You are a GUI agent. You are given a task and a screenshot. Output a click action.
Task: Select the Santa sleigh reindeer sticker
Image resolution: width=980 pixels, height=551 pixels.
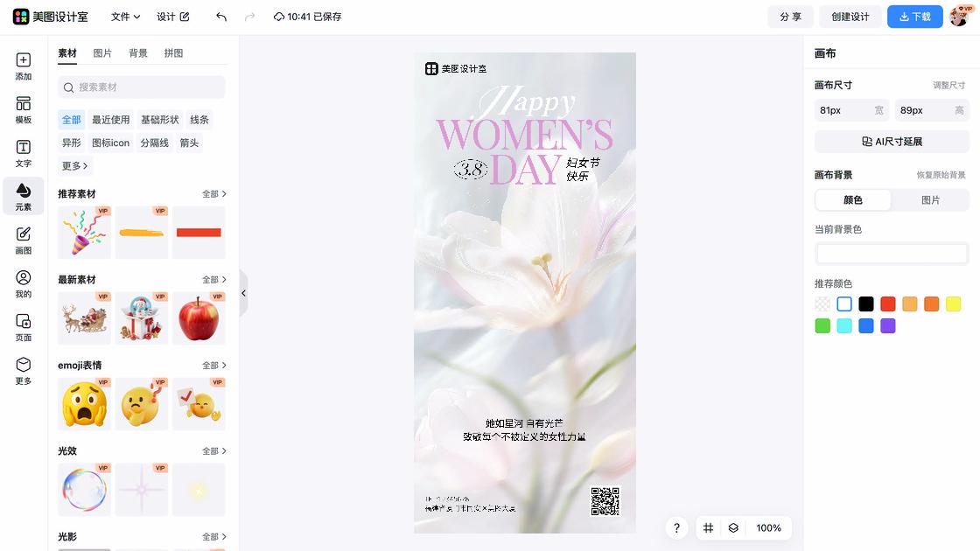coord(84,318)
